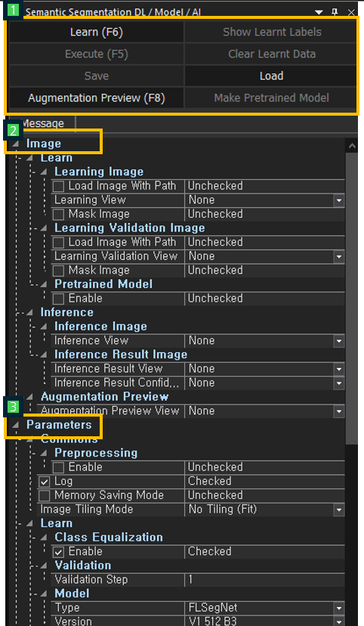Viewport: 364px width, 626px height.
Task: Collapse the Learning Image group
Action: pos(44,172)
